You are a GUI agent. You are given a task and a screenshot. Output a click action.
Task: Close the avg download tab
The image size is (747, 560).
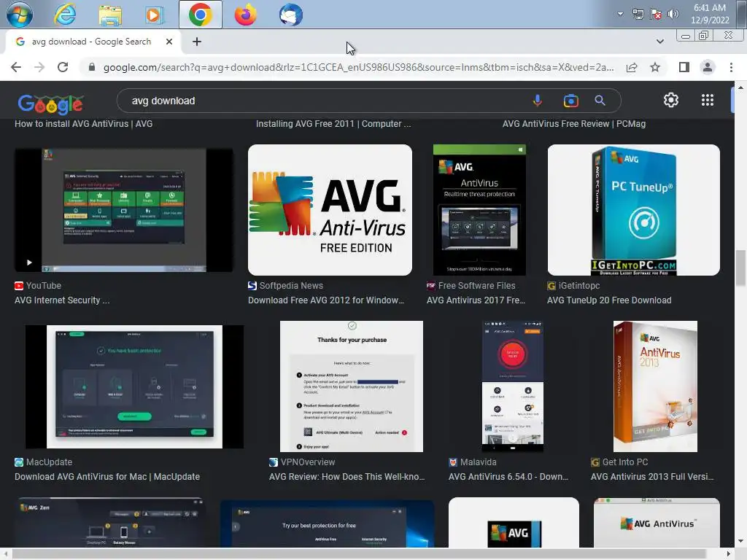click(x=169, y=42)
